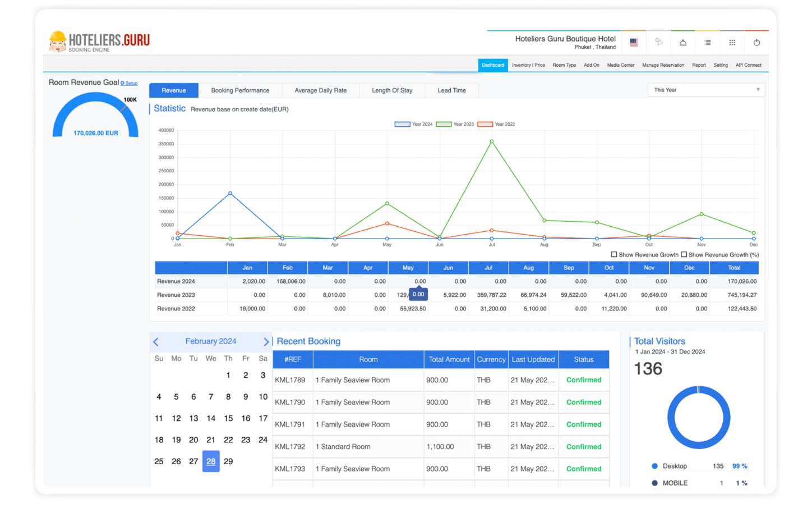Enable Show Revenue Growth (%) checkbox
Viewport: 812px width, 508px height.
[x=684, y=255]
